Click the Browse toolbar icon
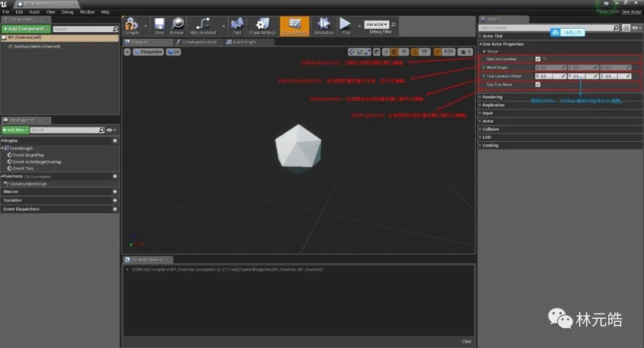644x348 pixels. coord(177,26)
